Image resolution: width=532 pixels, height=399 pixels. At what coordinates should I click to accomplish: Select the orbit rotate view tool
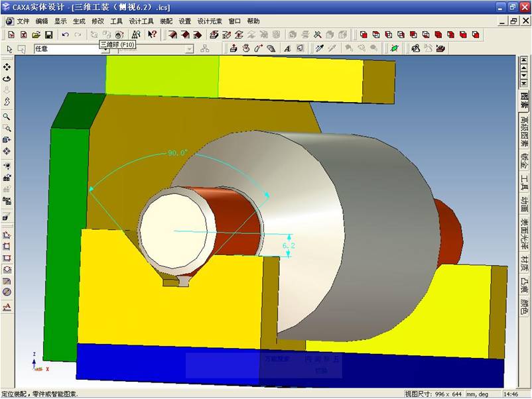coord(7,78)
